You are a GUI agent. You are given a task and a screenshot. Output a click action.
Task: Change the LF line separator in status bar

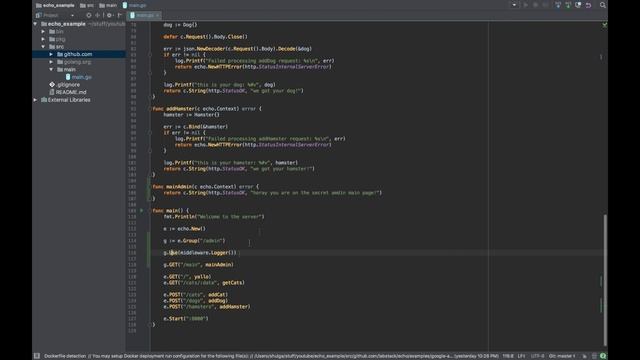522,356
